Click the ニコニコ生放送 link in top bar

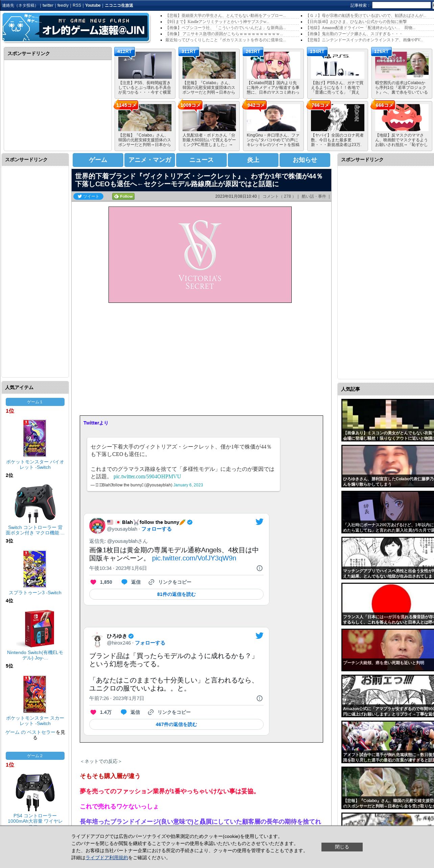coord(119,5)
